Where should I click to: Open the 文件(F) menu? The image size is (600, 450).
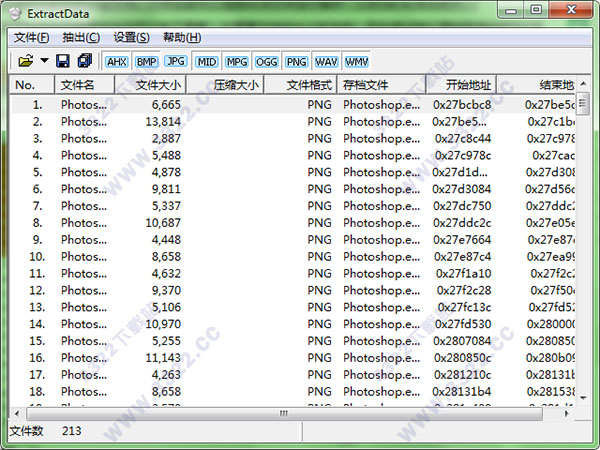coord(32,38)
